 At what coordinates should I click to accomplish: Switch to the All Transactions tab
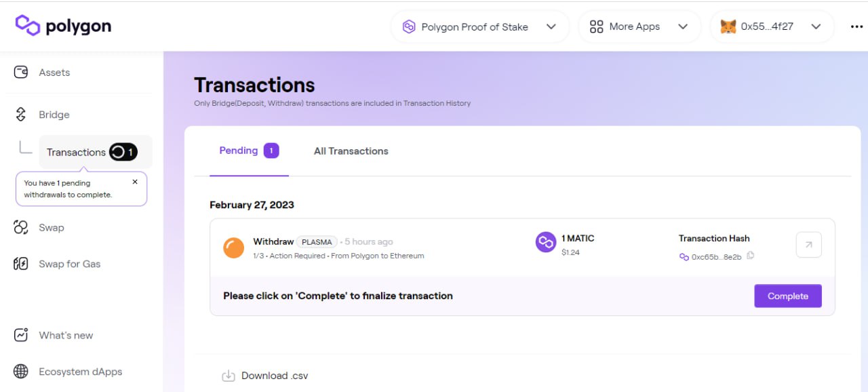click(x=351, y=151)
